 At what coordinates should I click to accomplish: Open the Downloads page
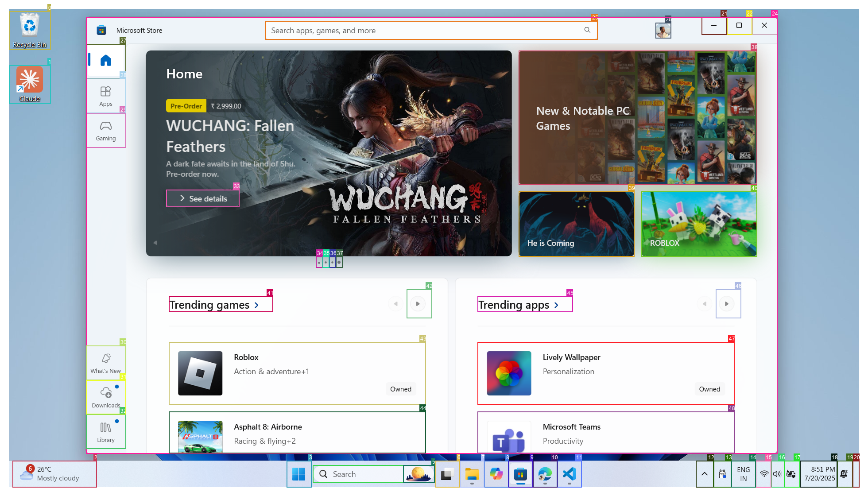pyautogui.click(x=106, y=397)
